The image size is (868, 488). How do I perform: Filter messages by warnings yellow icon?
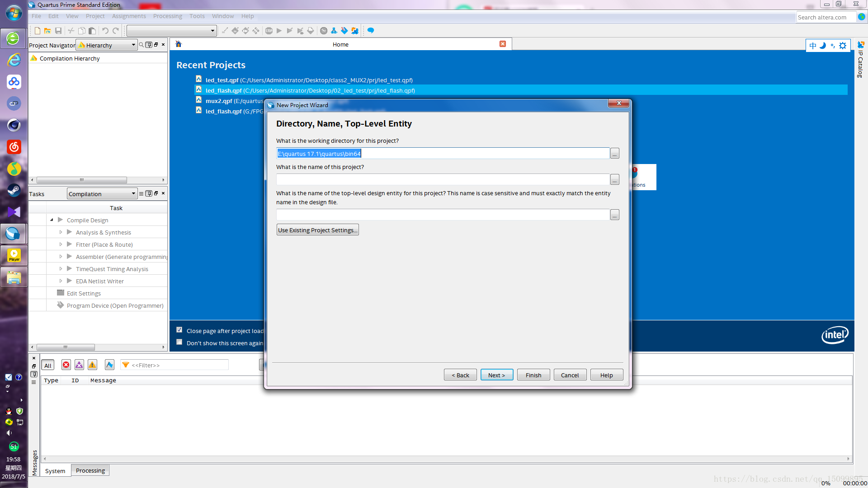[x=92, y=365]
